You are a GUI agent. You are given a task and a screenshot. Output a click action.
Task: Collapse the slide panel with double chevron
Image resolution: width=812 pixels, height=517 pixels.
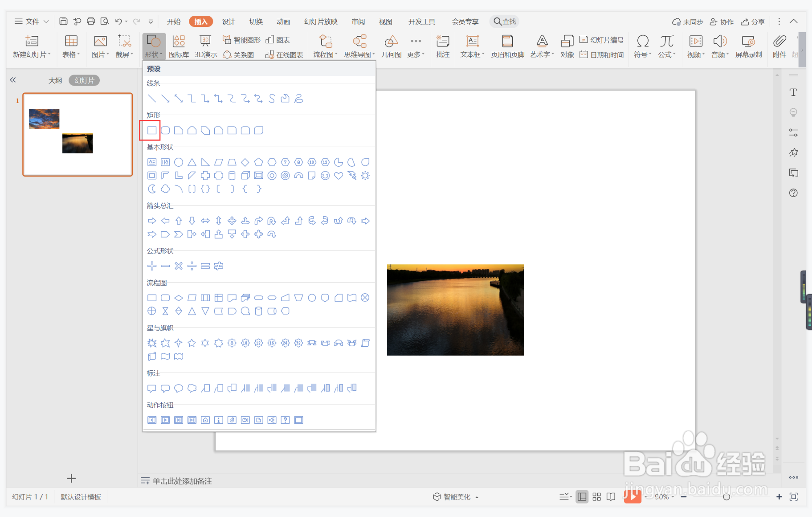[x=13, y=80]
